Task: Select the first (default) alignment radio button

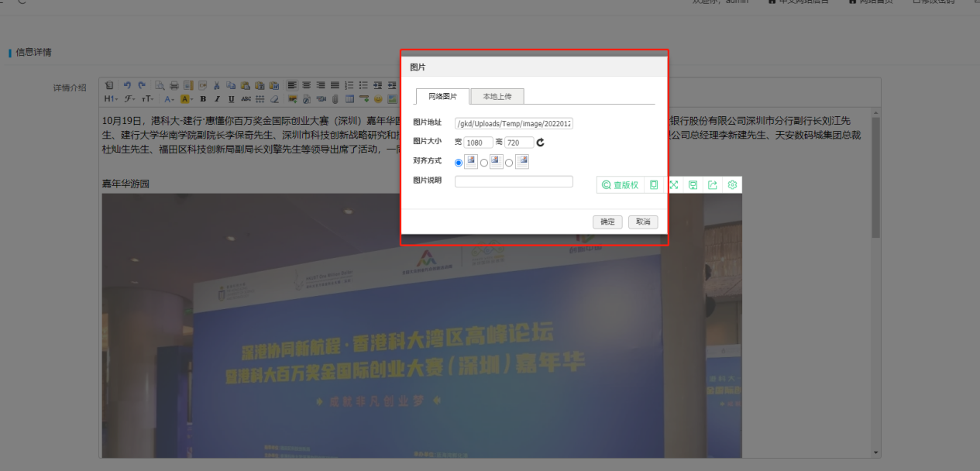Action: click(x=459, y=163)
